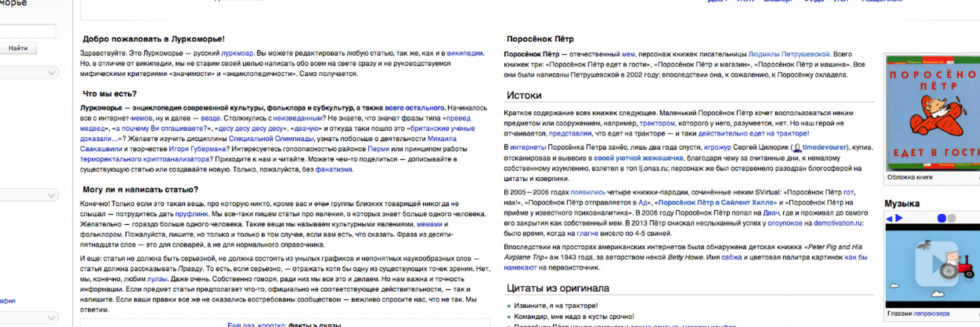Click Добро пожаловать в Луркоморье! heading

pos(154,39)
